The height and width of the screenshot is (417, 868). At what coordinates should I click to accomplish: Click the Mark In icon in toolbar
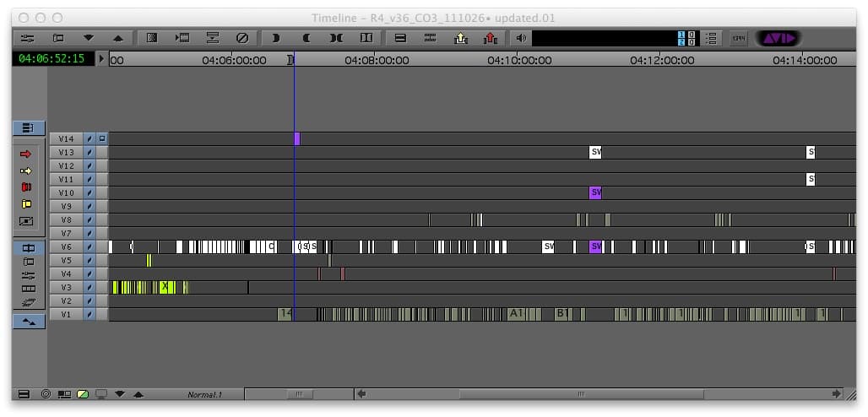point(275,38)
